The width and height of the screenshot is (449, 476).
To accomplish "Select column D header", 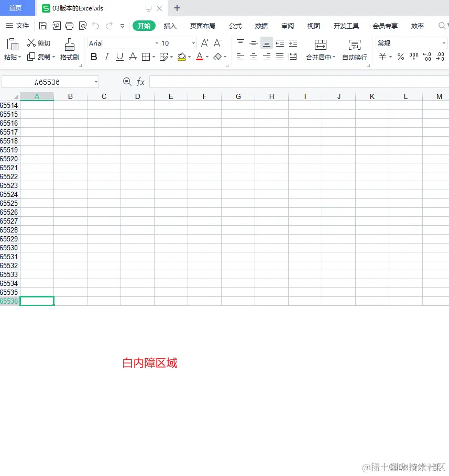I will pos(137,96).
